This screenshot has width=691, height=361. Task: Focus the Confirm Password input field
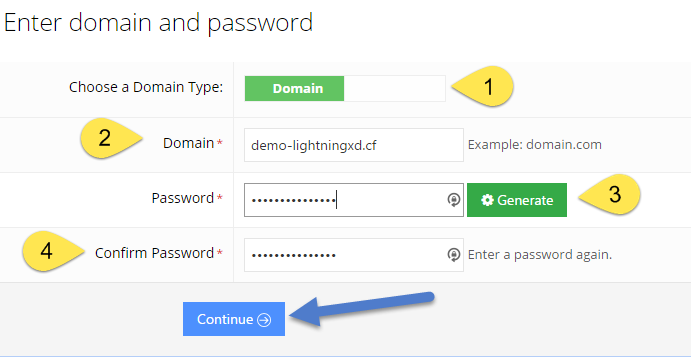tap(353, 255)
